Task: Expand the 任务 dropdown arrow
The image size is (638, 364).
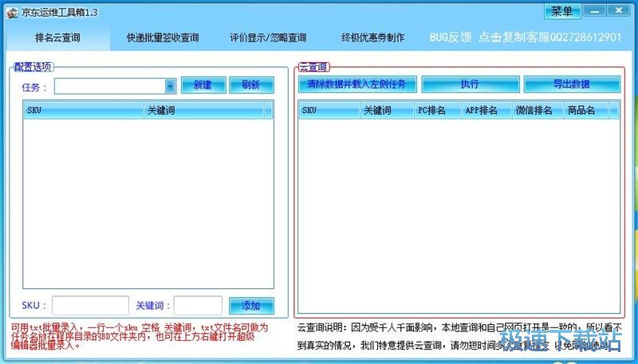Action: point(171,86)
